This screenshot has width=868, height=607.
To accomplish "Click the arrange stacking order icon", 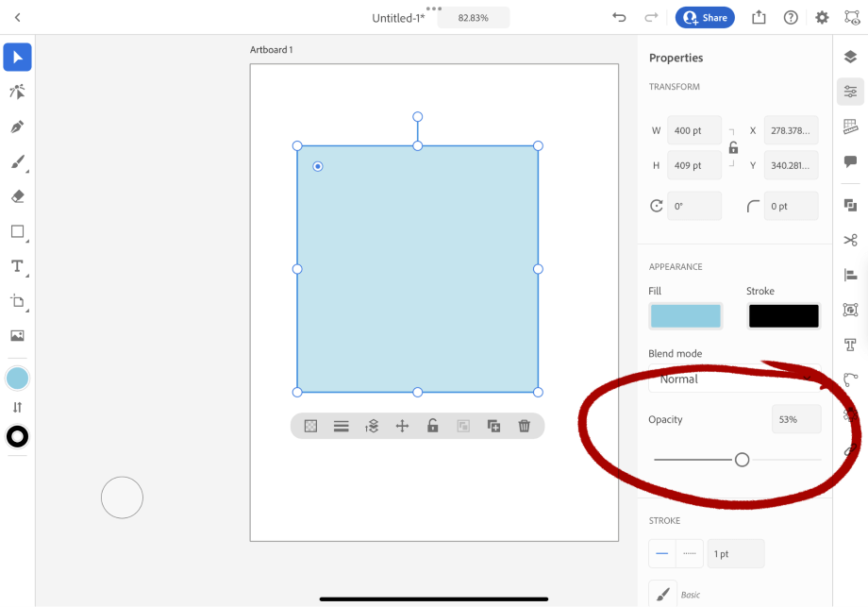I will [x=372, y=426].
